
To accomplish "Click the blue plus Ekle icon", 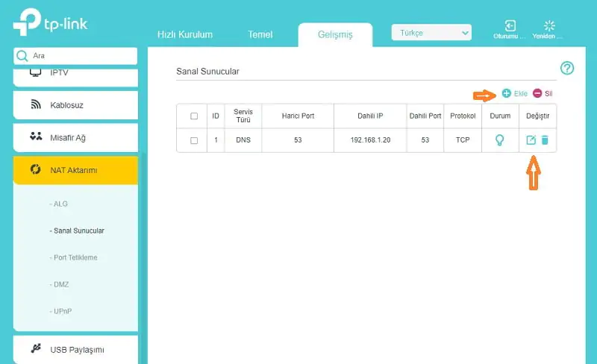I will click(507, 93).
